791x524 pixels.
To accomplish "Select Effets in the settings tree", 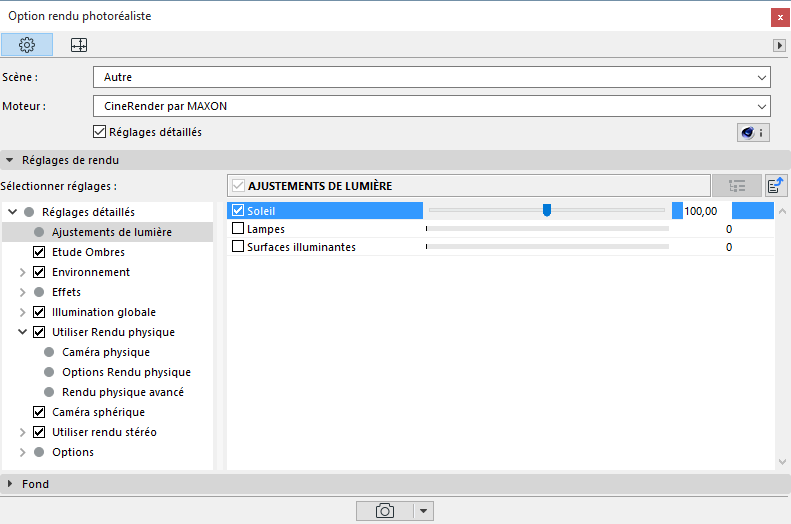I will click(66, 292).
